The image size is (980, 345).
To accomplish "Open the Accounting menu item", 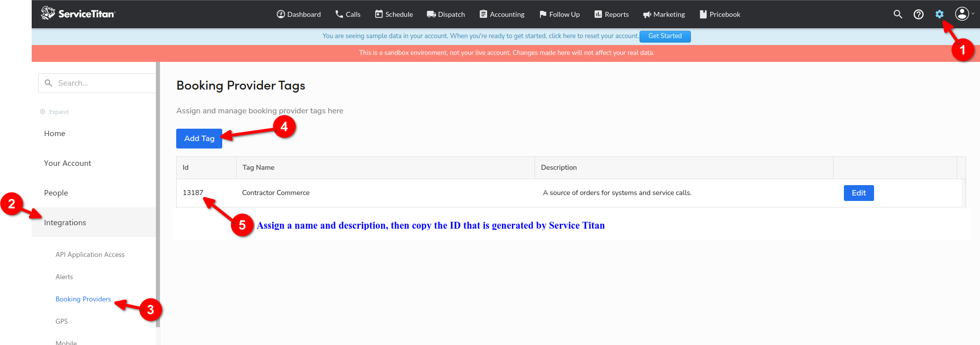I will point(502,14).
